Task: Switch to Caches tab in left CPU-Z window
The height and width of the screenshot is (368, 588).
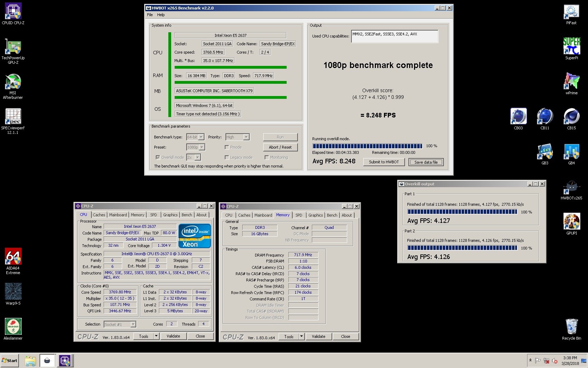Action: (x=99, y=215)
